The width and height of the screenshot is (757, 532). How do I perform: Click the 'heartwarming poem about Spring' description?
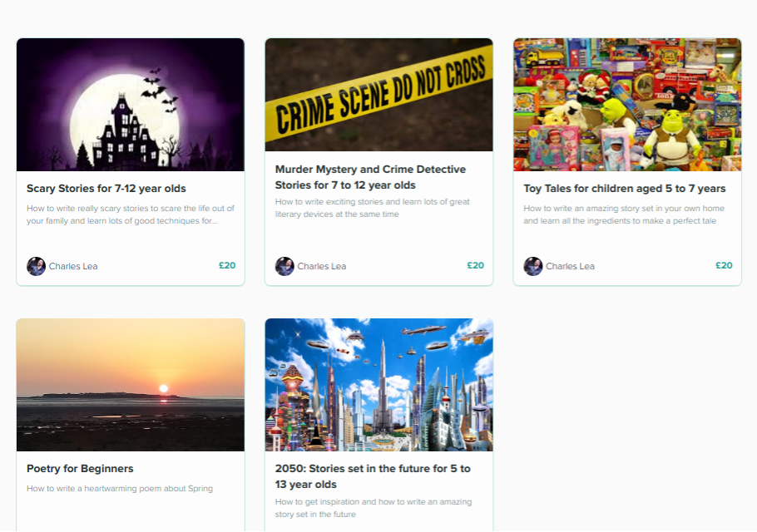pyautogui.click(x=120, y=489)
